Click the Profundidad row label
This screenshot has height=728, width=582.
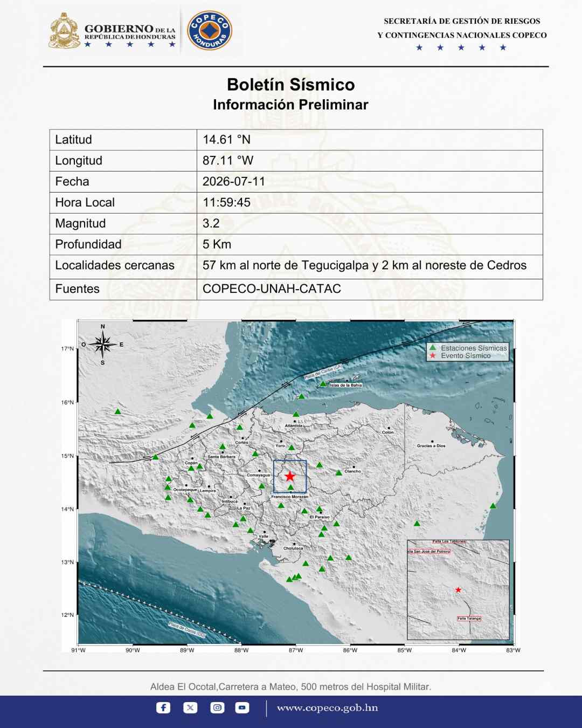pyautogui.click(x=88, y=244)
